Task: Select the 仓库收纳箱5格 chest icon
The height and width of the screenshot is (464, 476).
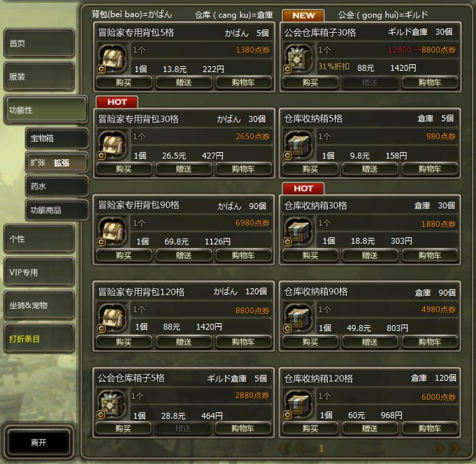Action: 298,145
